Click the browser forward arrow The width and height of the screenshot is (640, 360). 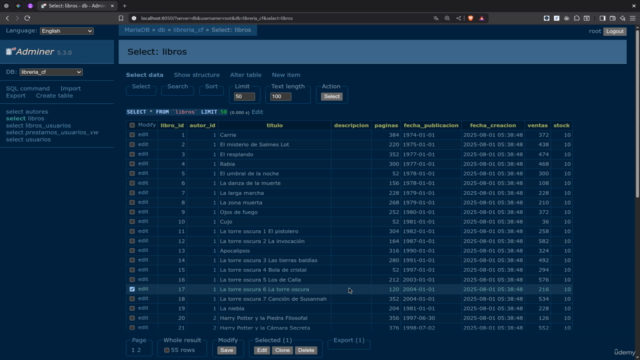coord(17,18)
